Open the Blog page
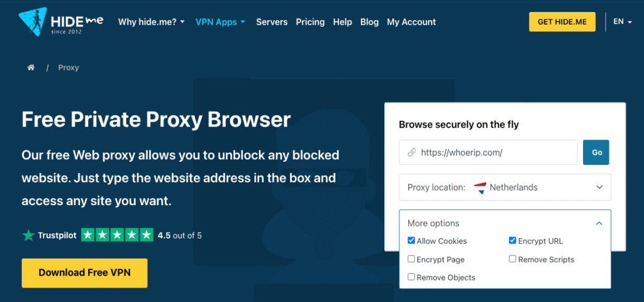Viewport: 644px width, 302px height. pyautogui.click(x=369, y=22)
